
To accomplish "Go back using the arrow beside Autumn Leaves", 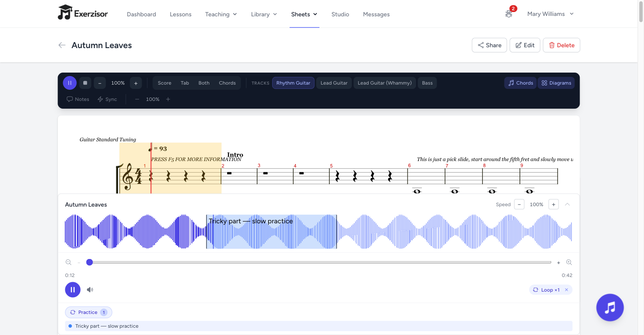I will [x=62, y=45].
